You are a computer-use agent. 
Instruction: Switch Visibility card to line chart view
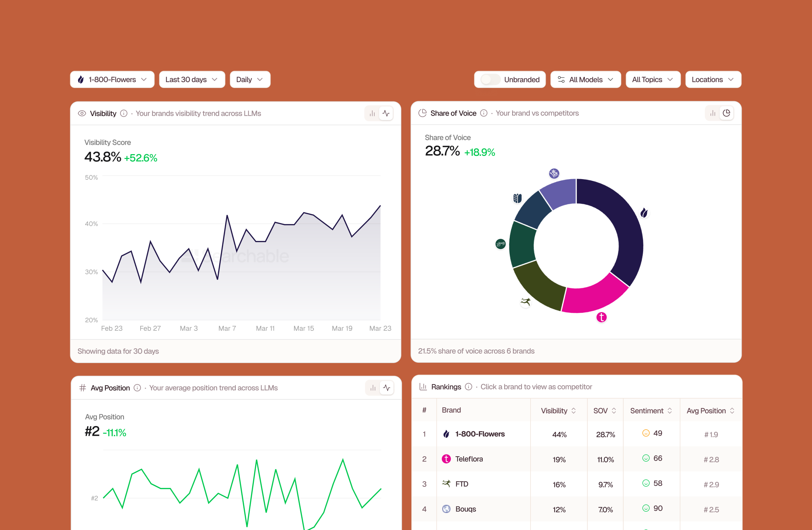tap(386, 114)
